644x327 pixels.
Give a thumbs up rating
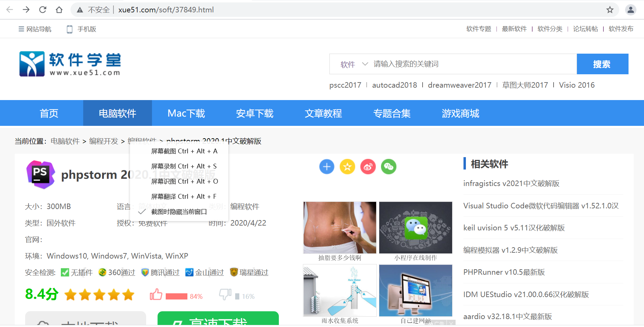[x=156, y=294]
